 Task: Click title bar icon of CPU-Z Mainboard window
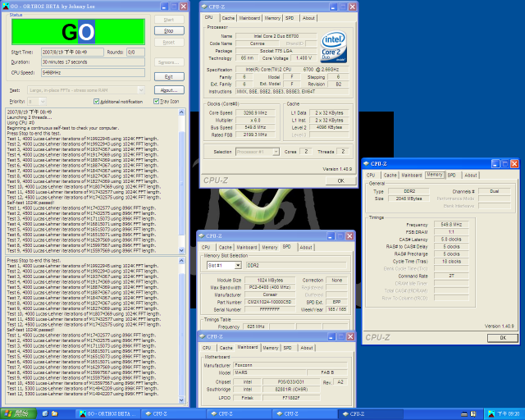pyautogui.click(x=203, y=336)
